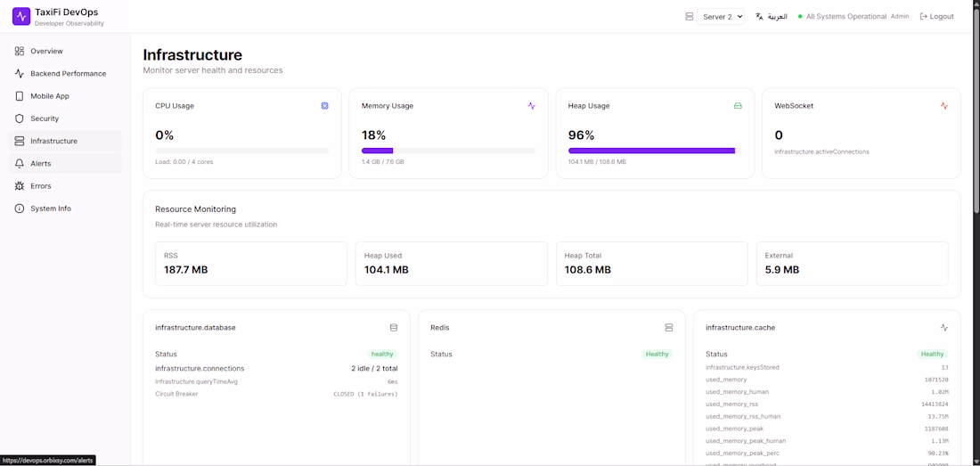Click the Logout arrow icon
This screenshot has width=980, height=466.
pyautogui.click(x=923, y=16)
